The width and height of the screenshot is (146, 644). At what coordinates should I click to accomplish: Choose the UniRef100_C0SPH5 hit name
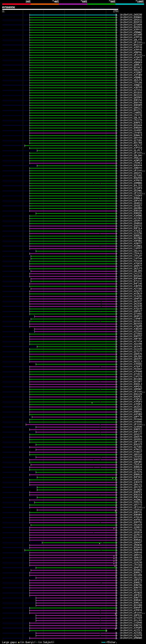tap(131, 623)
